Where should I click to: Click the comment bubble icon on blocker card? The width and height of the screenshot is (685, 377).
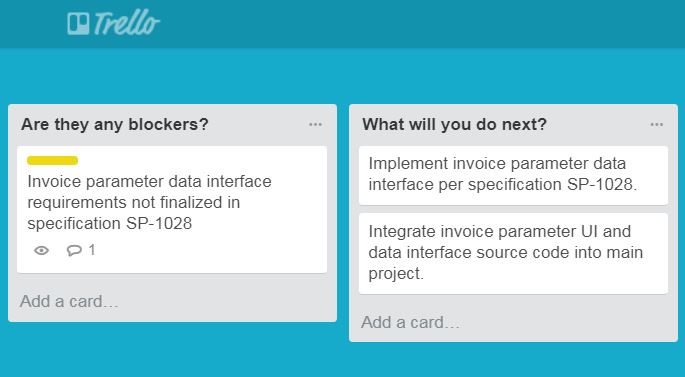point(74,250)
